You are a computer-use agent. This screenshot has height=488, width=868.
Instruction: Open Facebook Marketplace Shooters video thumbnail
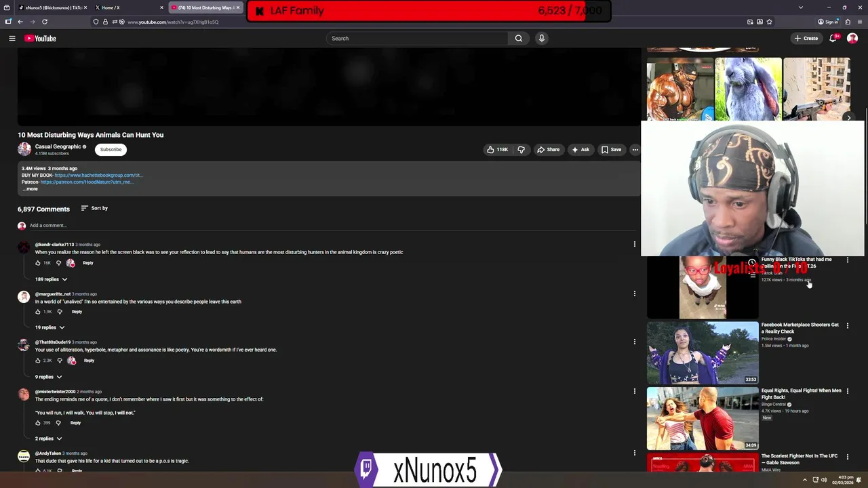[703, 352]
